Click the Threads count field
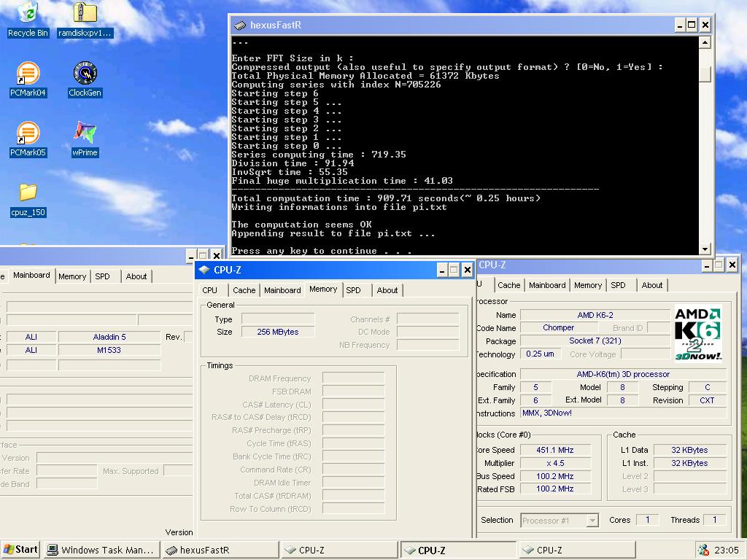The width and height of the screenshot is (747, 560). click(715, 520)
